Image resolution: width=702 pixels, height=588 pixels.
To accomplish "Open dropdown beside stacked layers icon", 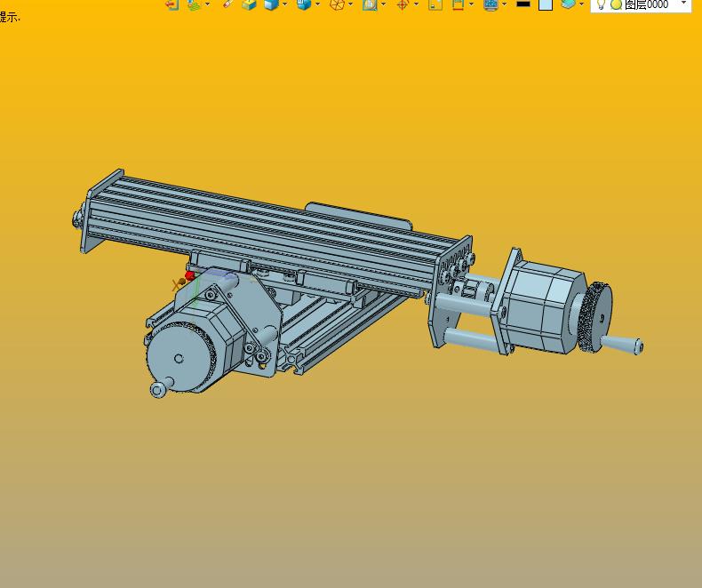I will tap(581, 4).
